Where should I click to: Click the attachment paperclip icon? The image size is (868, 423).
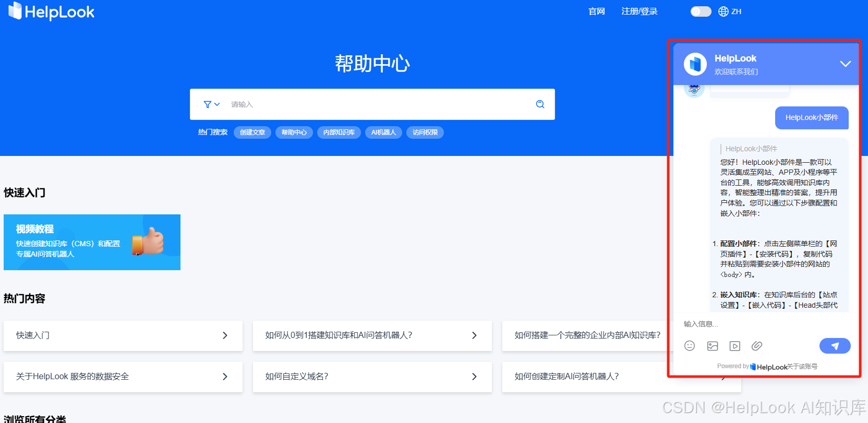[x=757, y=346]
